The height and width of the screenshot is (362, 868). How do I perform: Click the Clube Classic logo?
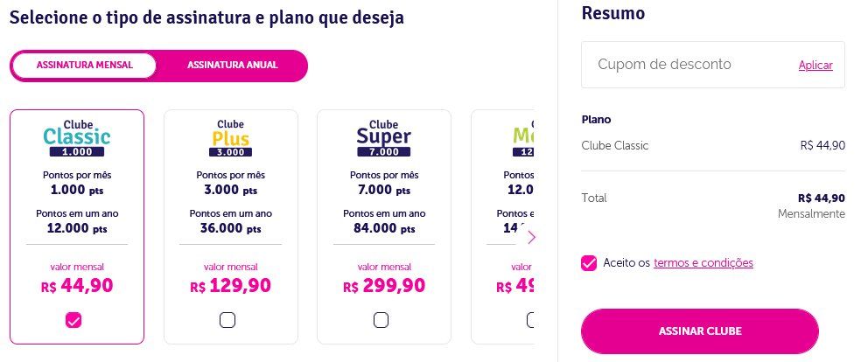(77, 138)
